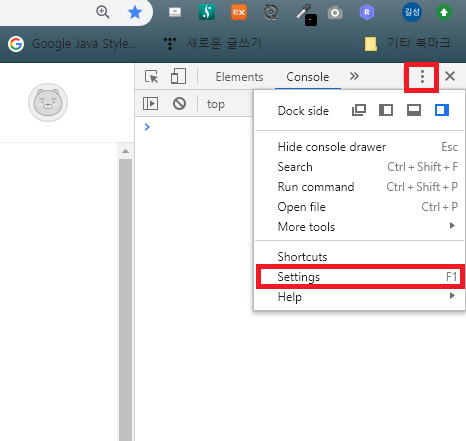Viewport: 466px width, 441px height.
Task: Click the zoom magnifier icon in address bar
Action: click(x=103, y=12)
